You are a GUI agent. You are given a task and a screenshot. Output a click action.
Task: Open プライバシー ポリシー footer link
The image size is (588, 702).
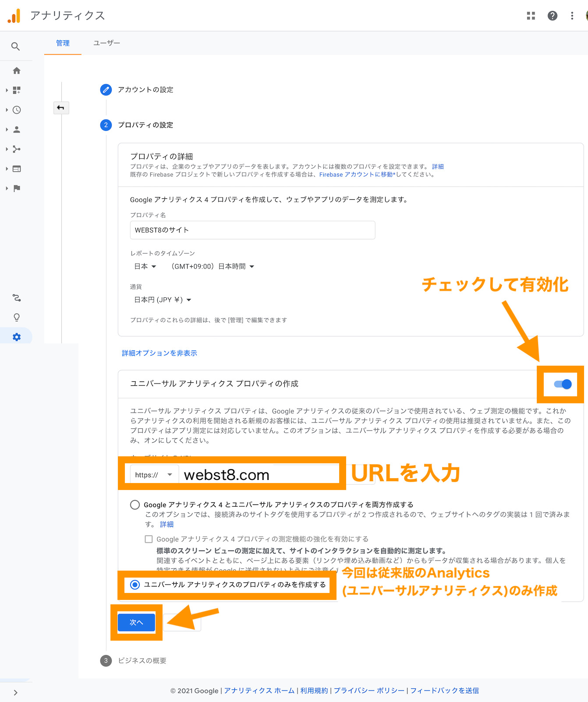(369, 691)
